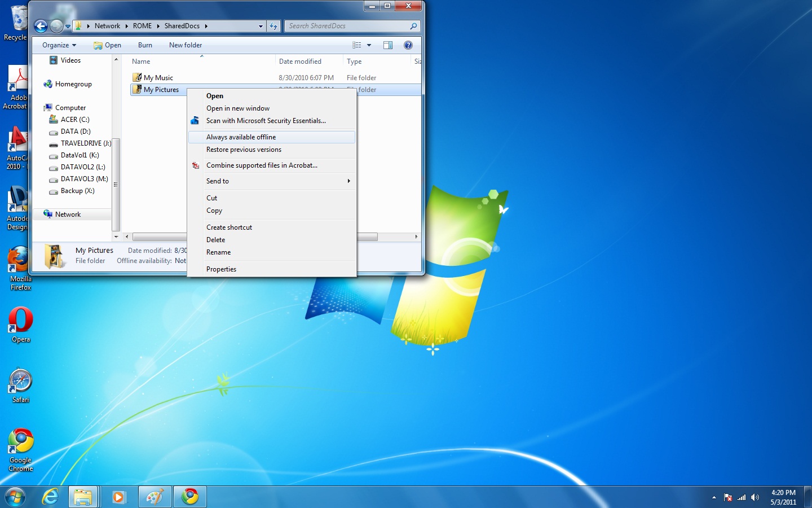Choose Properties from the context menu
Screen dimensions: 812x508
272,269
